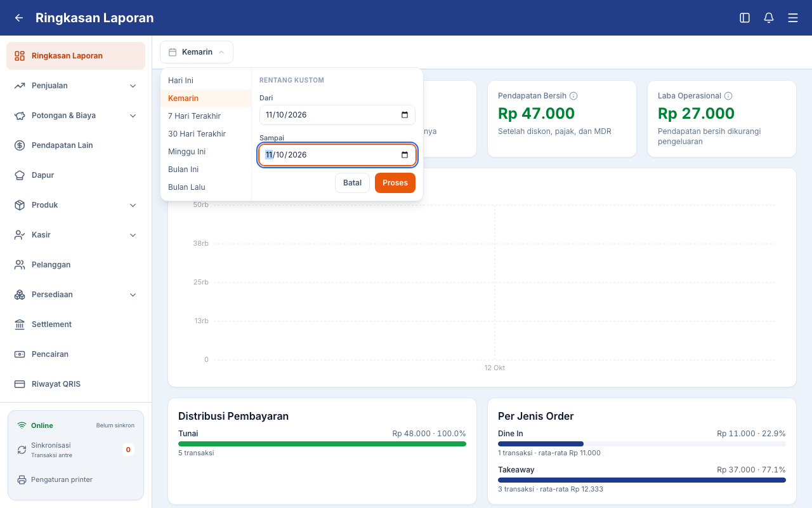Select Bulan Lalu preset
812x508 pixels.
[x=206, y=187]
